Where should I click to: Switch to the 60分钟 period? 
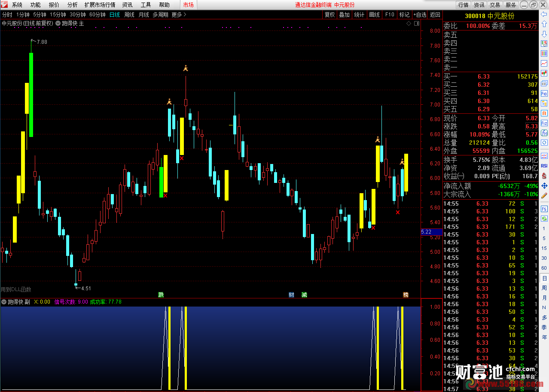click(98, 15)
